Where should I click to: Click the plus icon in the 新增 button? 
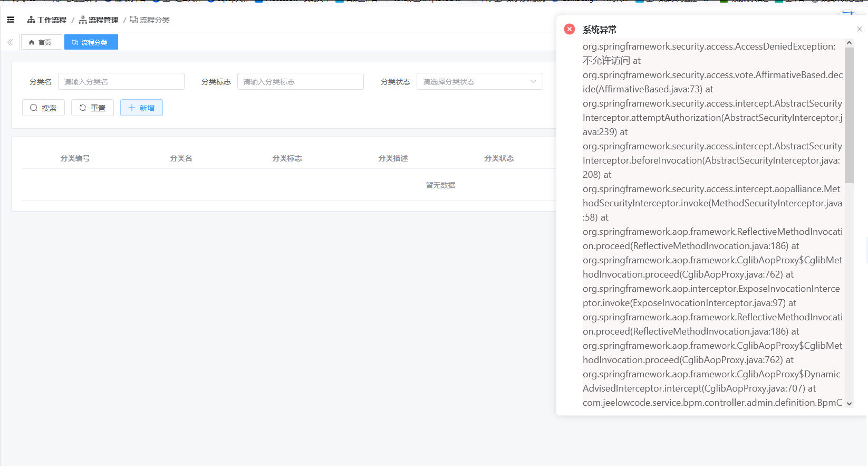[x=132, y=108]
